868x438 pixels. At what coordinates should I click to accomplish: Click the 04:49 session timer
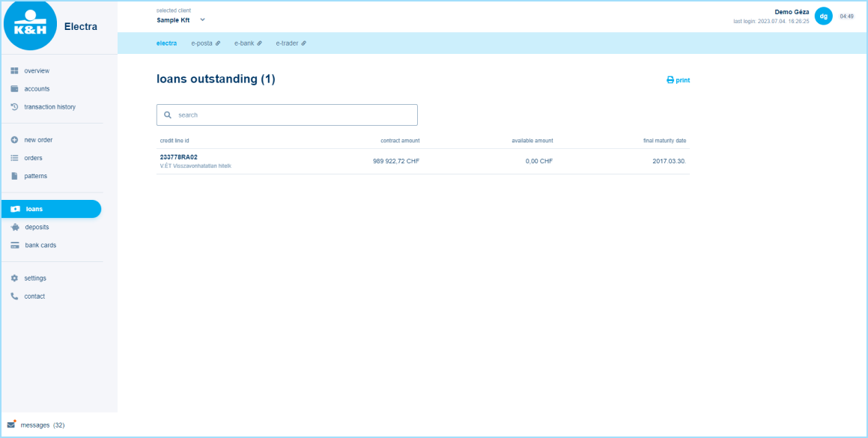(847, 15)
